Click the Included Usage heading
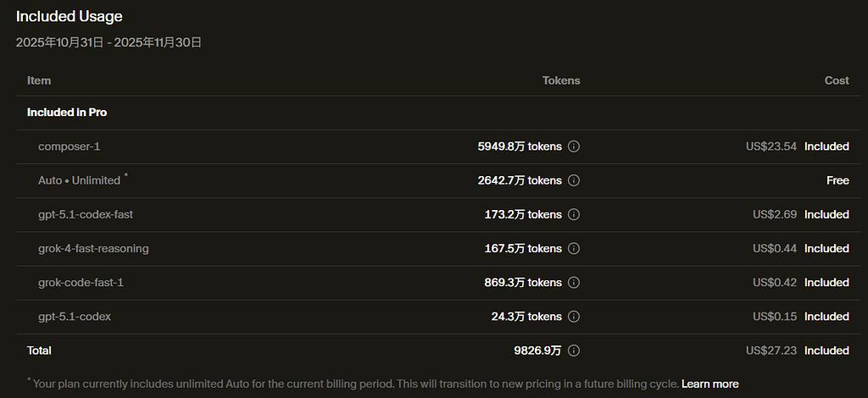The image size is (868, 398). [x=70, y=17]
